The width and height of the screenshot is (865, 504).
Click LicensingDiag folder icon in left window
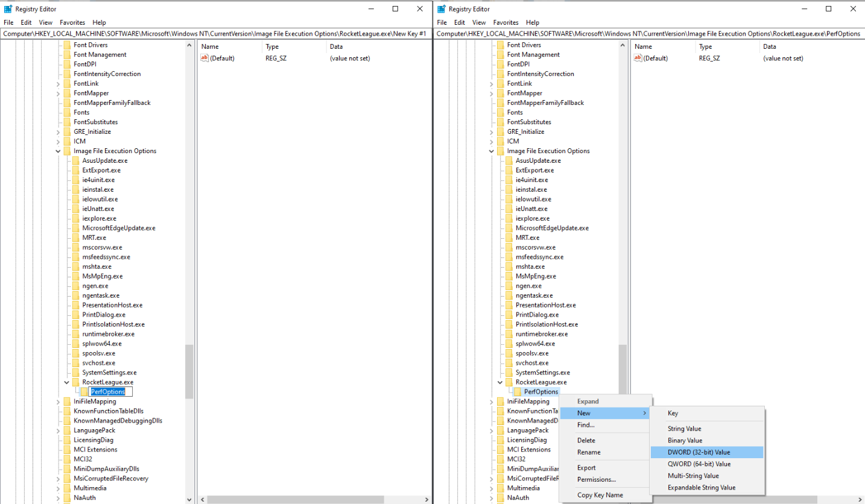[x=67, y=441]
